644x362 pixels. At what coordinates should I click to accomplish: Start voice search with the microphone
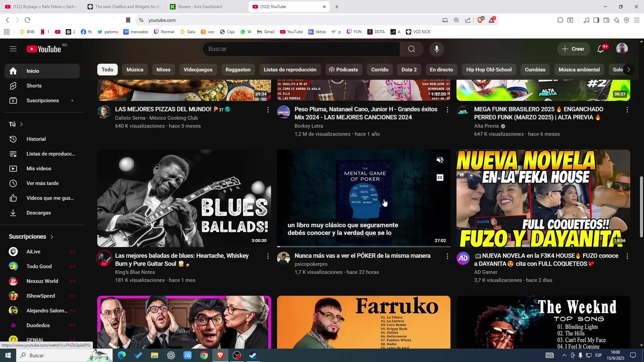click(437, 49)
